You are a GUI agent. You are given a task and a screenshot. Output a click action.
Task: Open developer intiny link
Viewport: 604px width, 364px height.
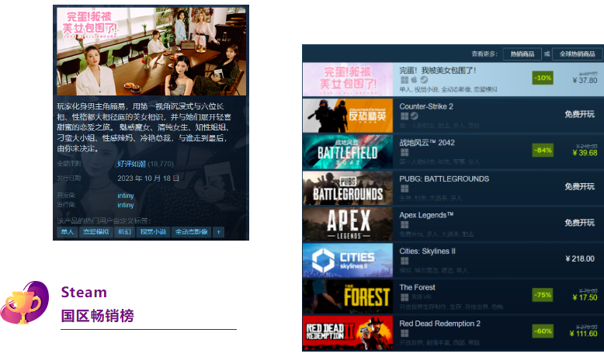126,196
